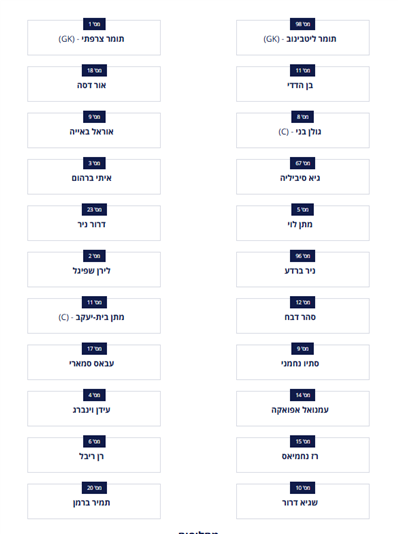Select captain מתן בית-יעקב card
This screenshot has width=398, height=534.
pos(94,316)
